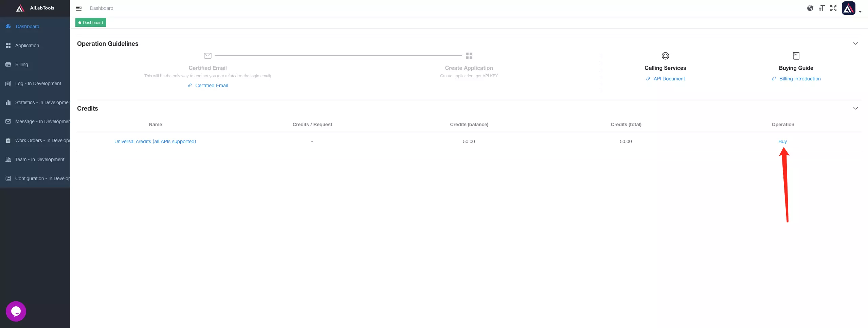This screenshot has width=868, height=328.
Task: Click the Billing card icon in sidebar
Action: pos(8,64)
